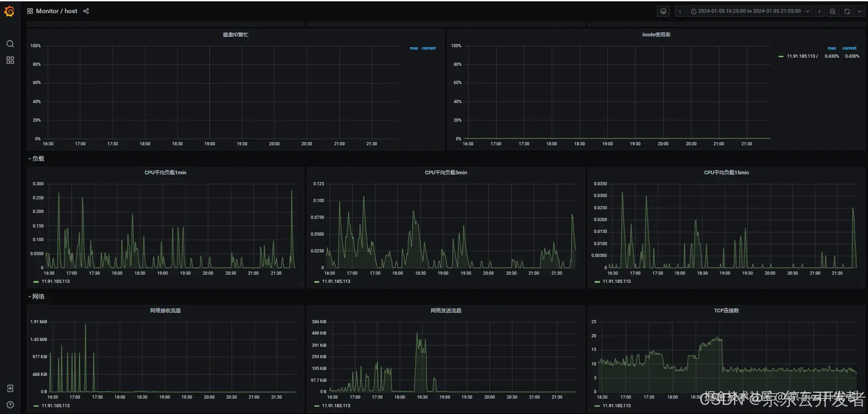The image size is (868, 414).
Task: Collapse the 负载 row
Action: coord(36,158)
